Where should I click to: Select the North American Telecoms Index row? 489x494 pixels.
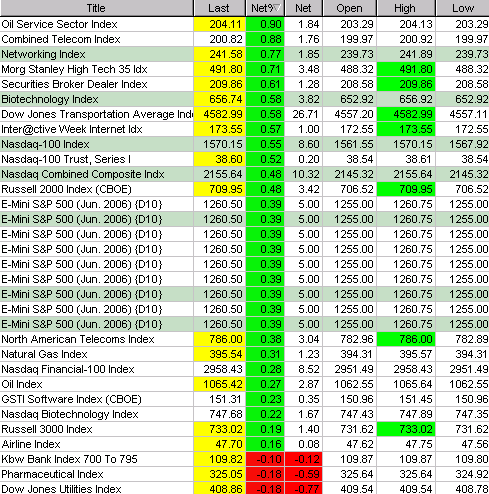click(x=244, y=339)
